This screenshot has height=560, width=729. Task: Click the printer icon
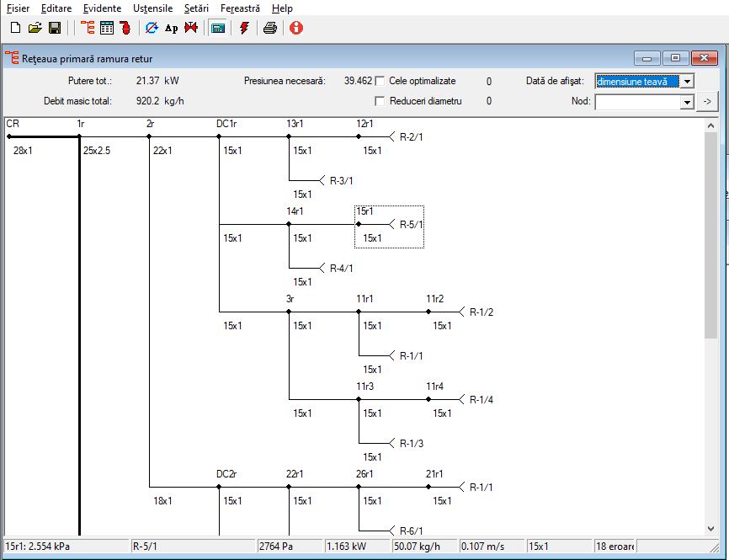[270, 28]
